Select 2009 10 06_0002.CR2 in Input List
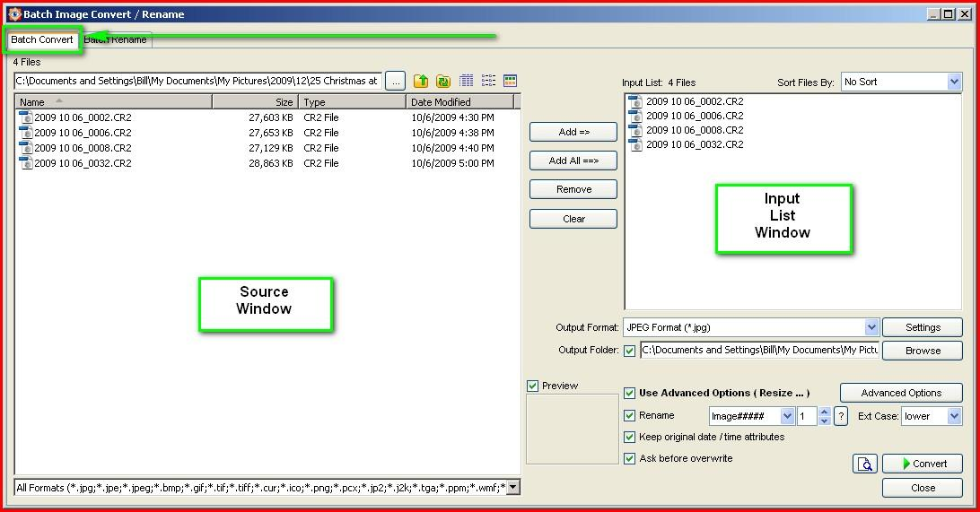Screen dimensions: 980x512 pos(687,101)
